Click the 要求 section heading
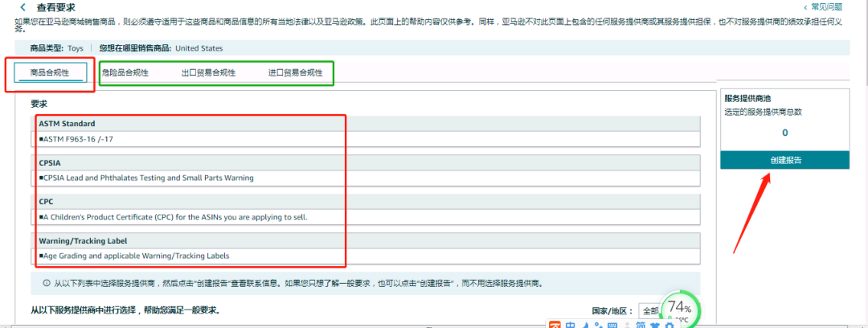Viewport: 868px width, 328px height. [39, 104]
